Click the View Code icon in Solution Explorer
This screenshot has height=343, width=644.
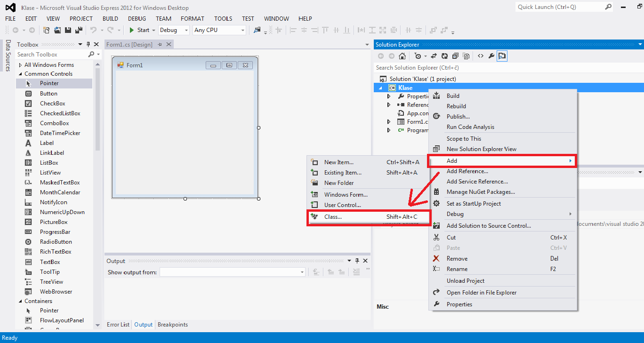click(480, 56)
